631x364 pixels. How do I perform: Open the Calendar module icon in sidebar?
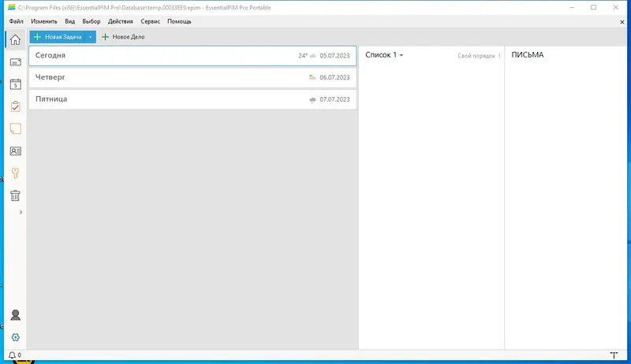coord(15,84)
